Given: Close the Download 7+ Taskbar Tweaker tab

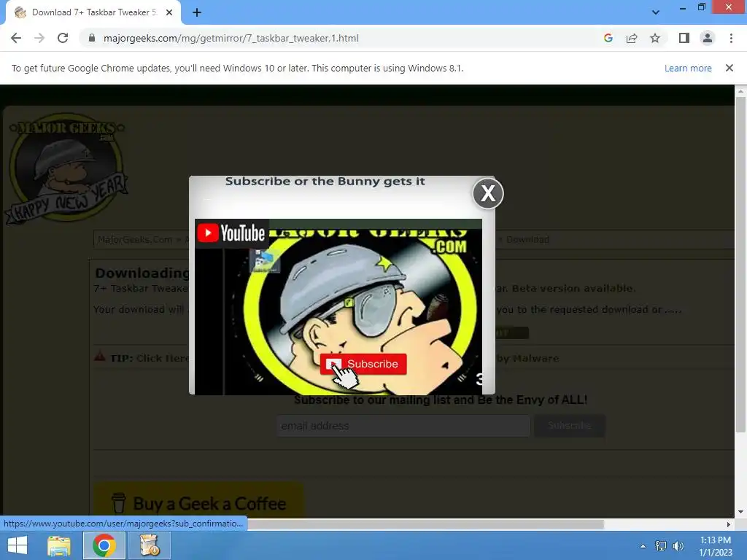Looking at the screenshot, I should pyautogui.click(x=169, y=12).
